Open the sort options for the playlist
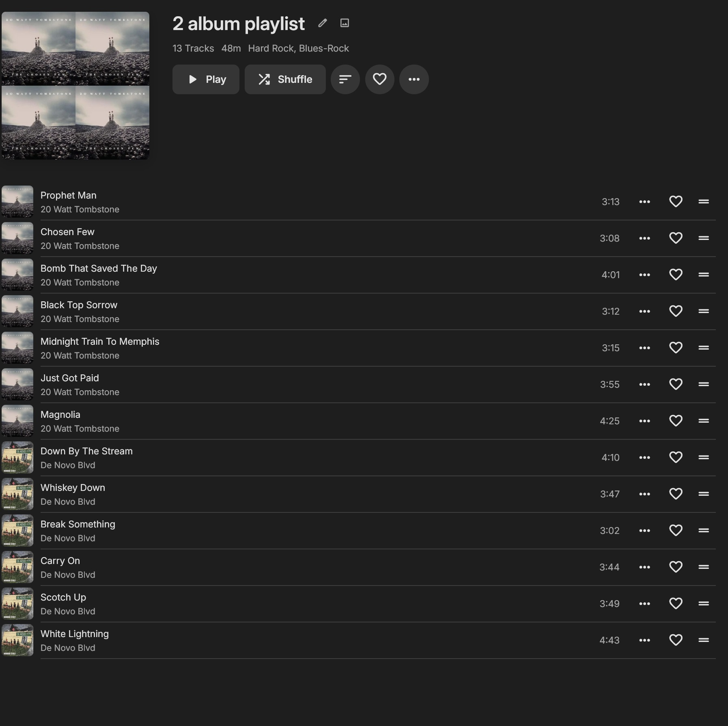The width and height of the screenshot is (728, 726). coord(345,79)
